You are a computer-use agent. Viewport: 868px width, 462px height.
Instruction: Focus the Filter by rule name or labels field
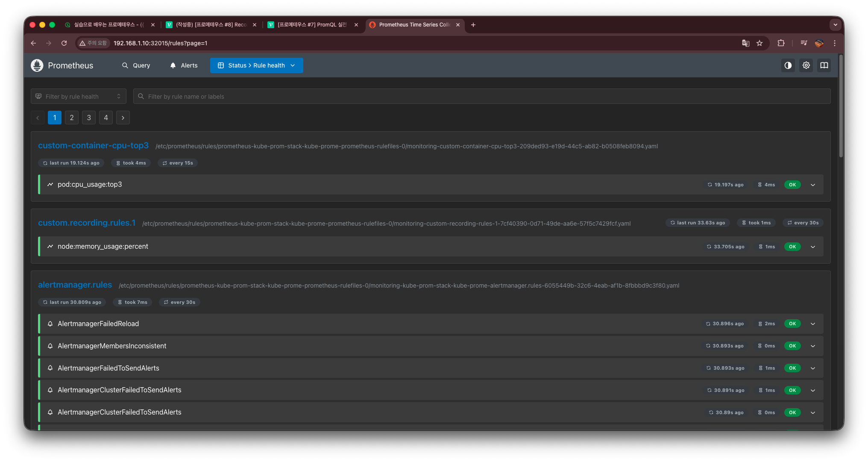(x=482, y=97)
